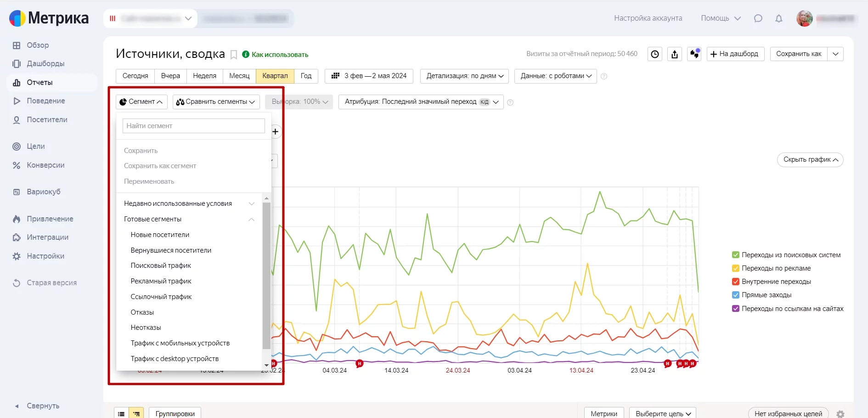Image resolution: width=868 pixels, height=418 pixels.
Task: Open the counter selector dropdown
Action: 150,18
